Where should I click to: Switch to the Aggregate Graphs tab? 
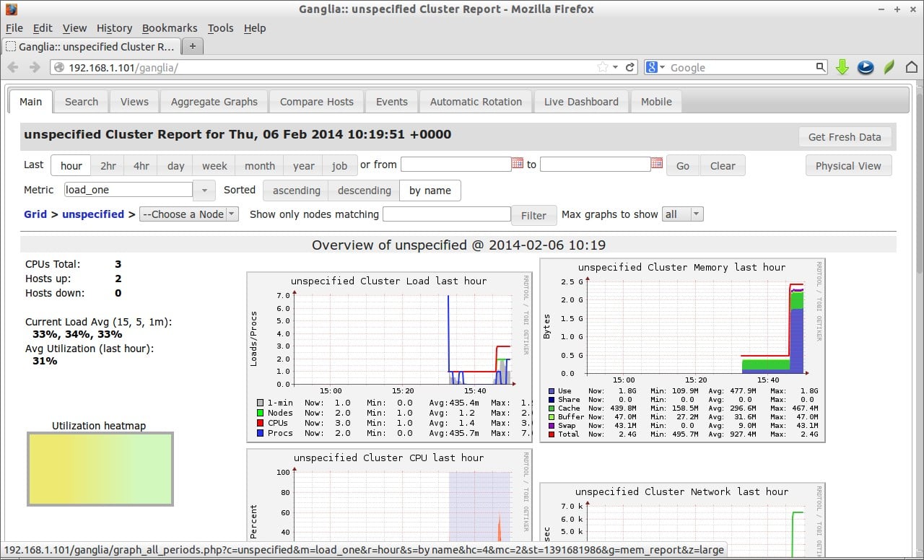coord(214,102)
